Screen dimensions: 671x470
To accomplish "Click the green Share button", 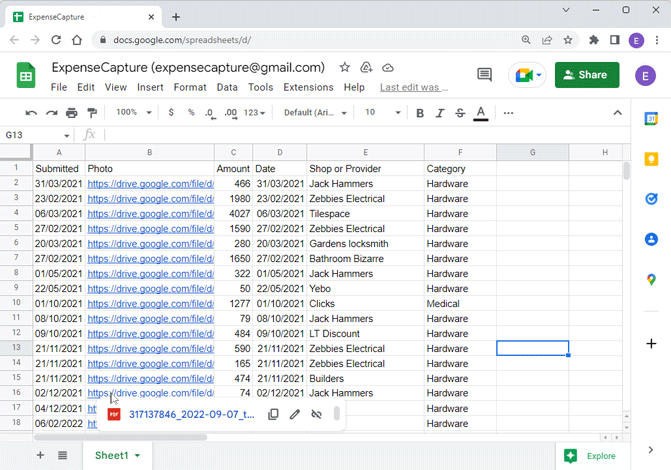I will [587, 75].
